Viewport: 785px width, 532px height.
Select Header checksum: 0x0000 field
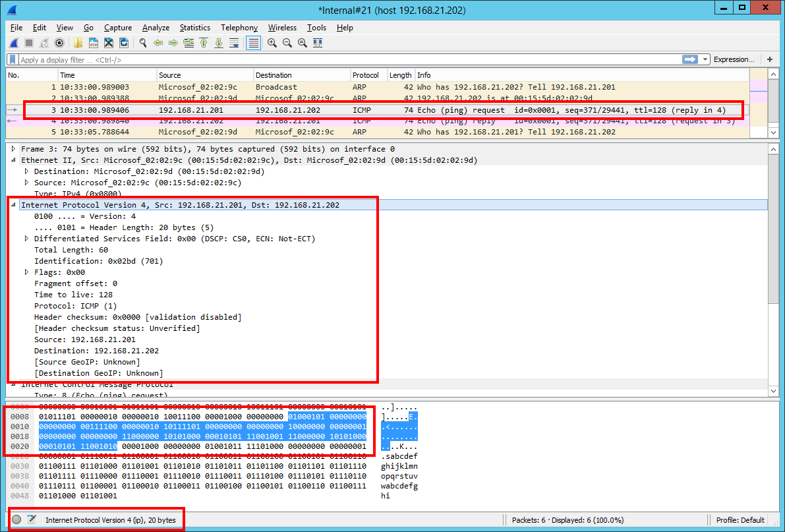point(138,317)
